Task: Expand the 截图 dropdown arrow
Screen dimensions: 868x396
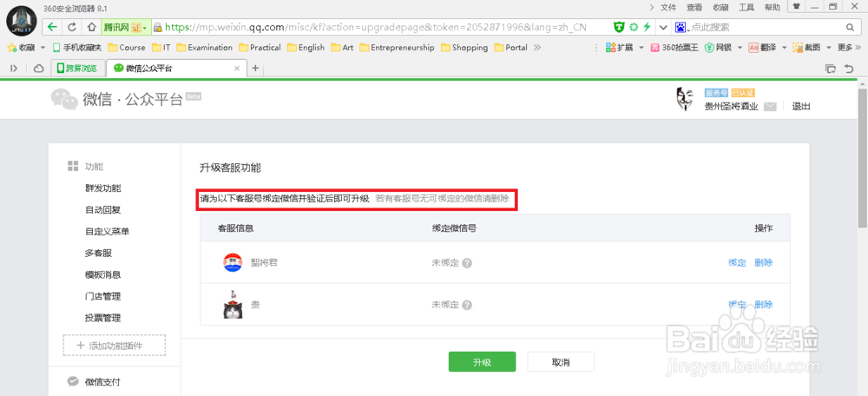Action: tap(829, 48)
